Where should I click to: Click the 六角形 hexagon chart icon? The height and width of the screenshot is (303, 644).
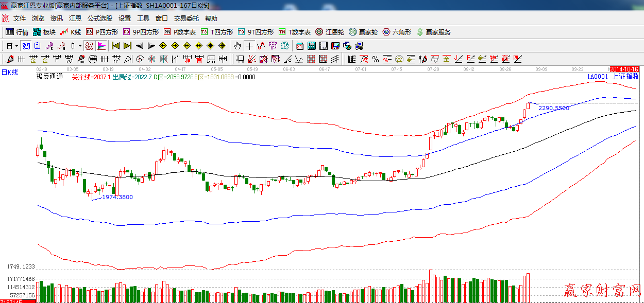click(396, 32)
